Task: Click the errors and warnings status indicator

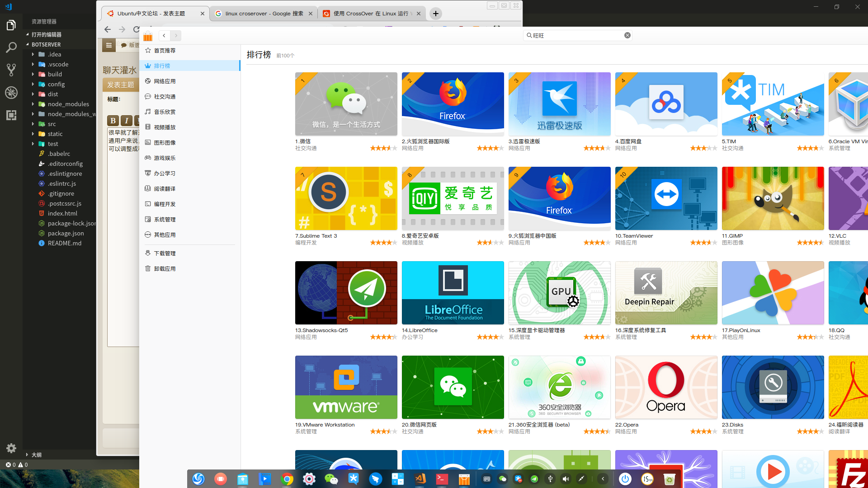Action: tap(16, 465)
